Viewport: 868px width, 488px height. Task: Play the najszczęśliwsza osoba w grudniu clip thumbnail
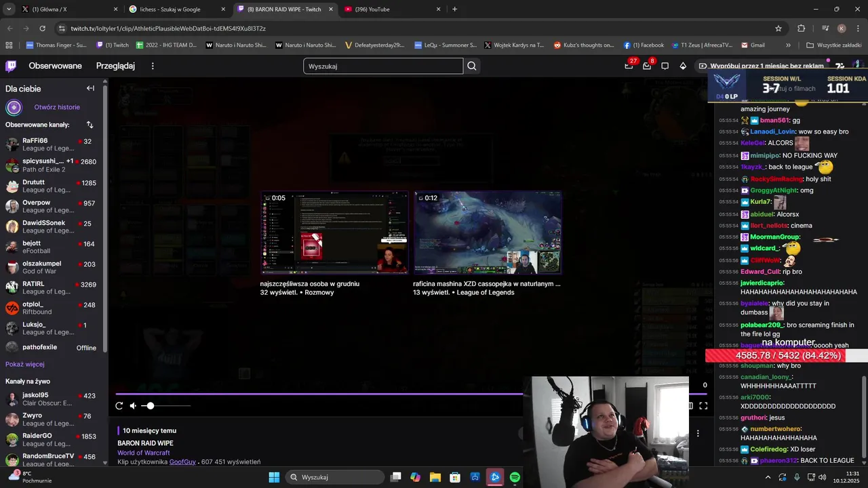coord(335,232)
